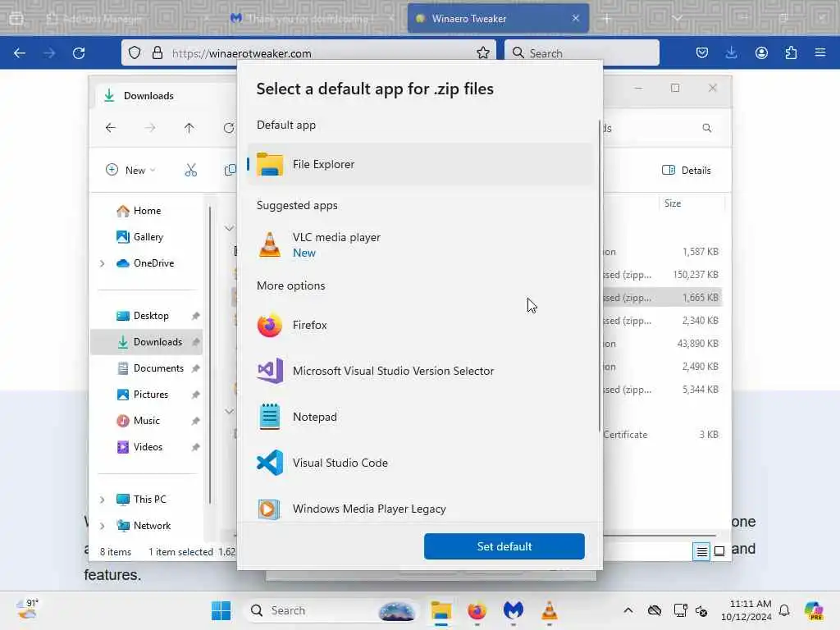Click the padlock site information icon

157,53
